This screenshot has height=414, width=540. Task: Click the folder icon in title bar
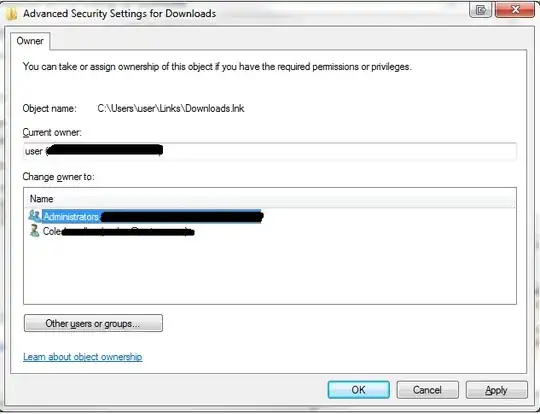point(11,14)
